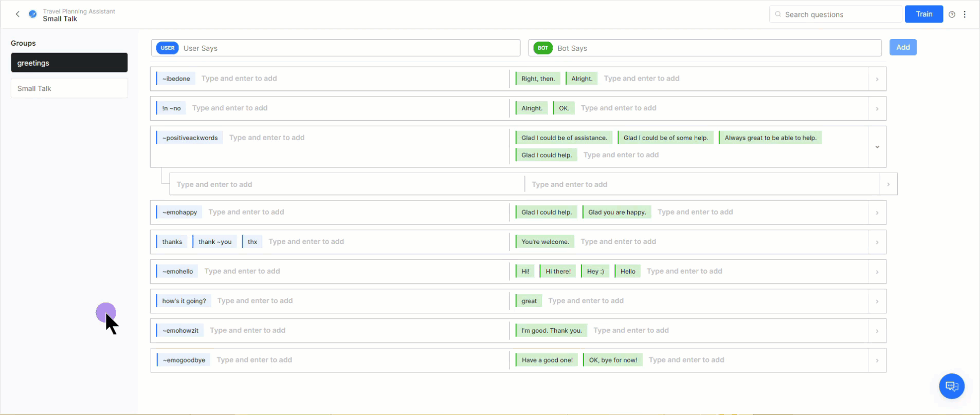Focus the User Says input field

click(350, 48)
